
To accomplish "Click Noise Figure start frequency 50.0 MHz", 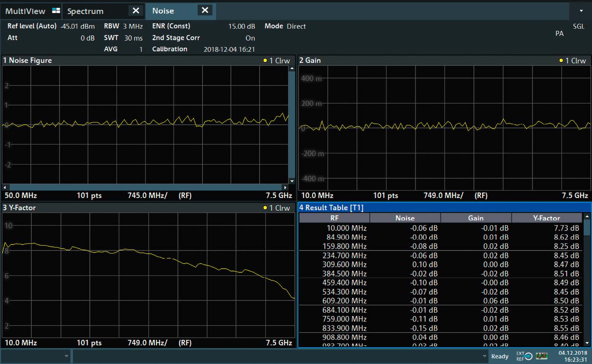I will pyautogui.click(x=20, y=195).
